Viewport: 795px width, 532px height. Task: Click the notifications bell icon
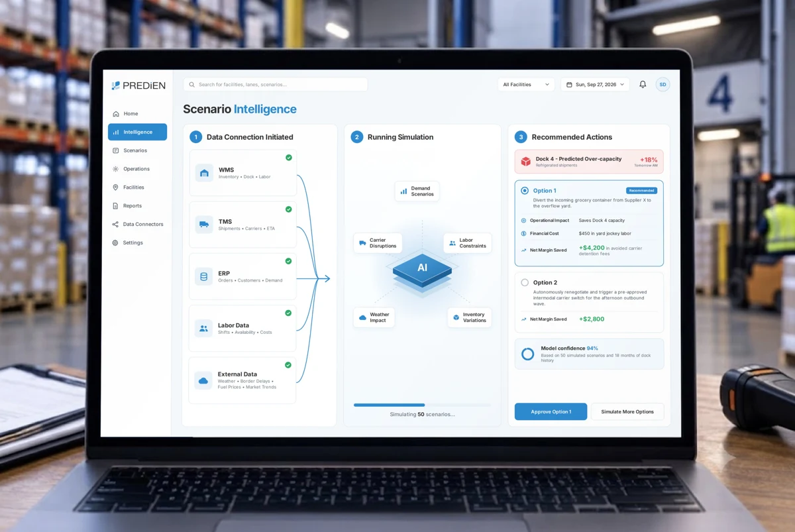coord(643,85)
